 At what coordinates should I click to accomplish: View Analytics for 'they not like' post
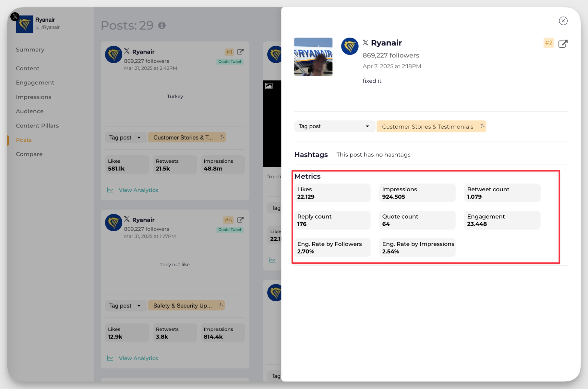pyautogui.click(x=138, y=358)
